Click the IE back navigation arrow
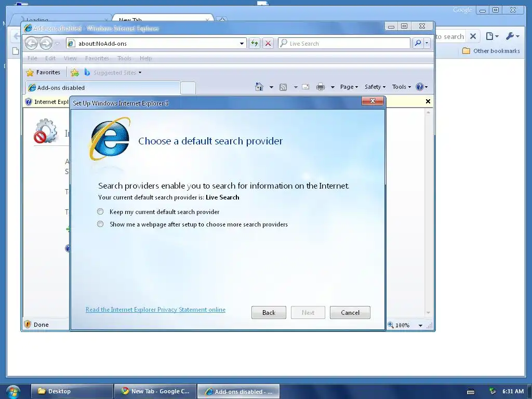This screenshot has height=399, width=532. pyautogui.click(x=32, y=43)
